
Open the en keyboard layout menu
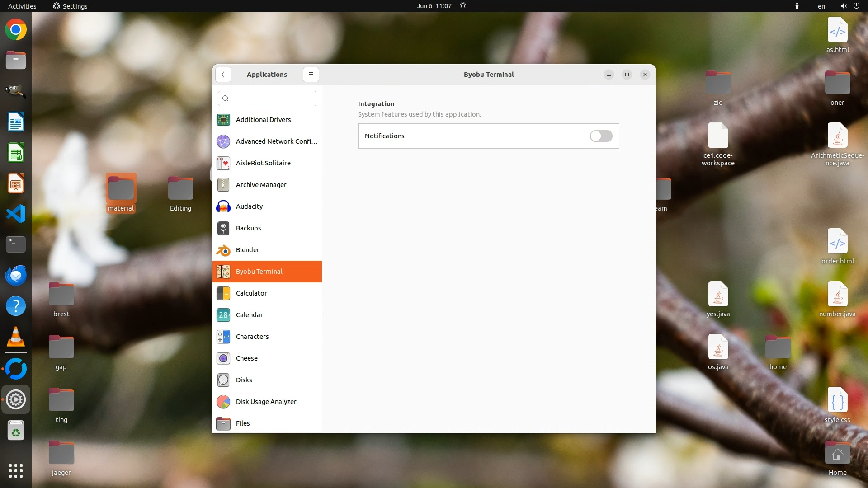(821, 6)
